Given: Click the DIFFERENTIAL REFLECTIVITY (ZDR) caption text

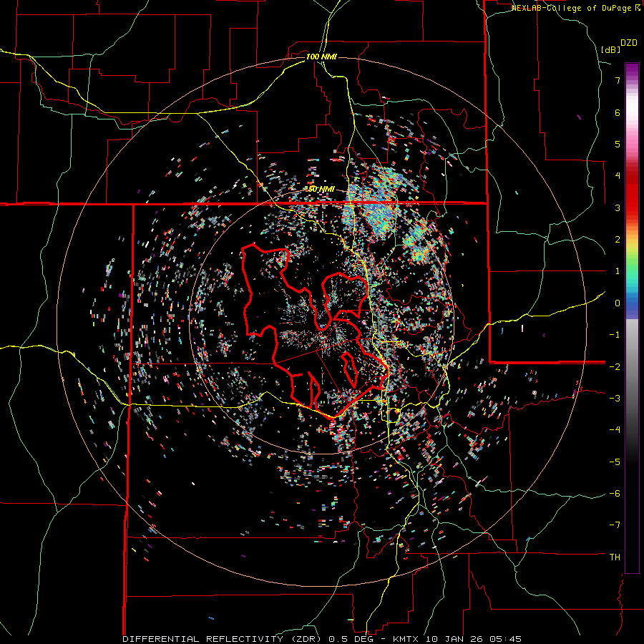Looking at the screenshot, I should click(223, 639).
